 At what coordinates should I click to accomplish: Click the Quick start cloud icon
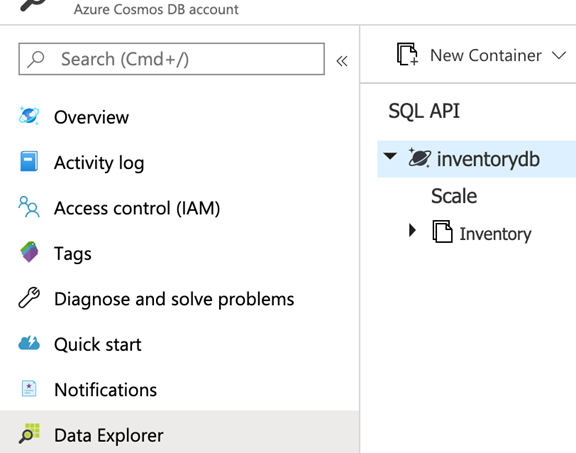click(x=29, y=343)
